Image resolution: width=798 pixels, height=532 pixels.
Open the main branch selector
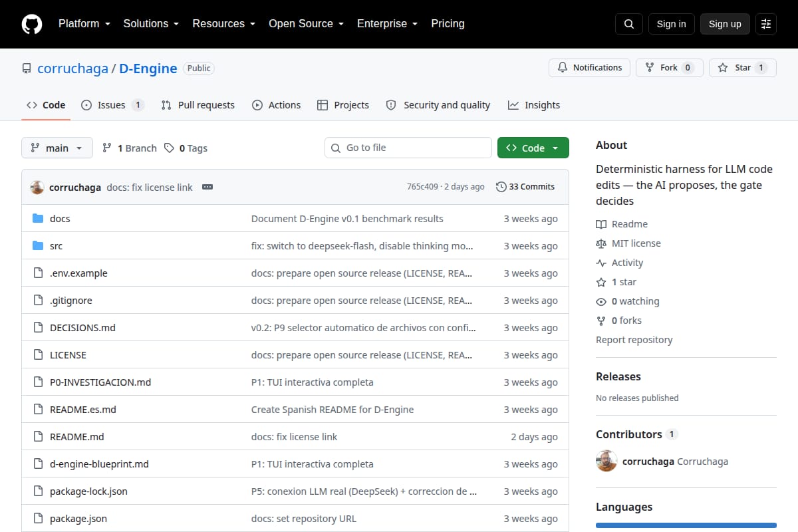coord(57,148)
